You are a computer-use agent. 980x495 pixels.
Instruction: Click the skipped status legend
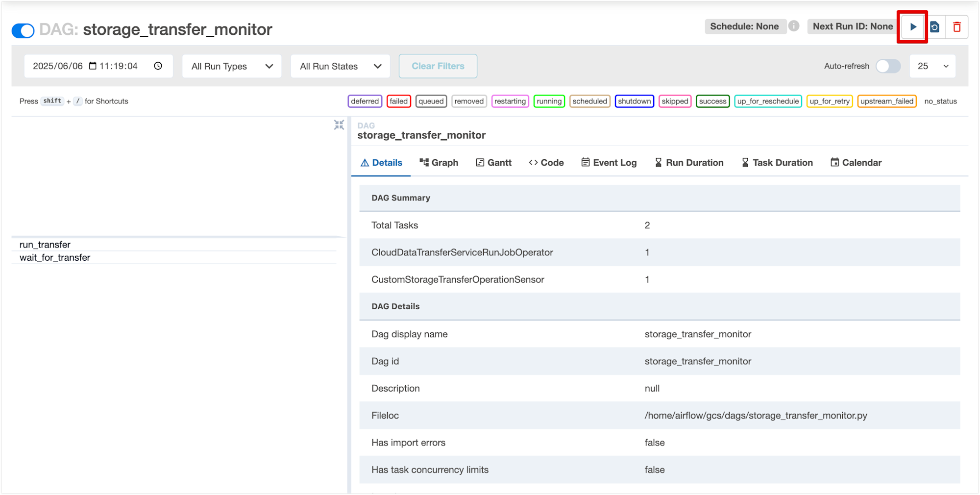pyautogui.click(x=675, y=101)
